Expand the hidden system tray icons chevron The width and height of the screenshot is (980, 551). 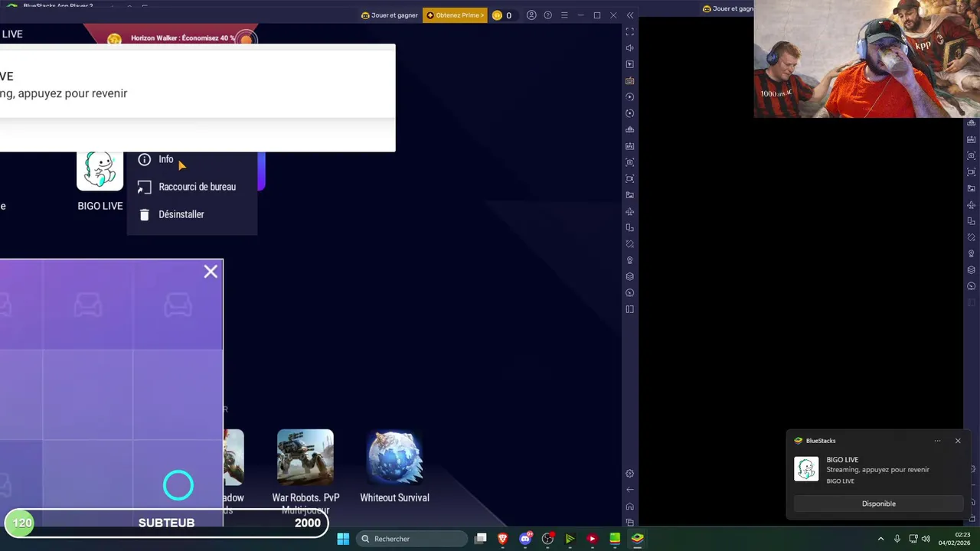click(x=880, y=539)
